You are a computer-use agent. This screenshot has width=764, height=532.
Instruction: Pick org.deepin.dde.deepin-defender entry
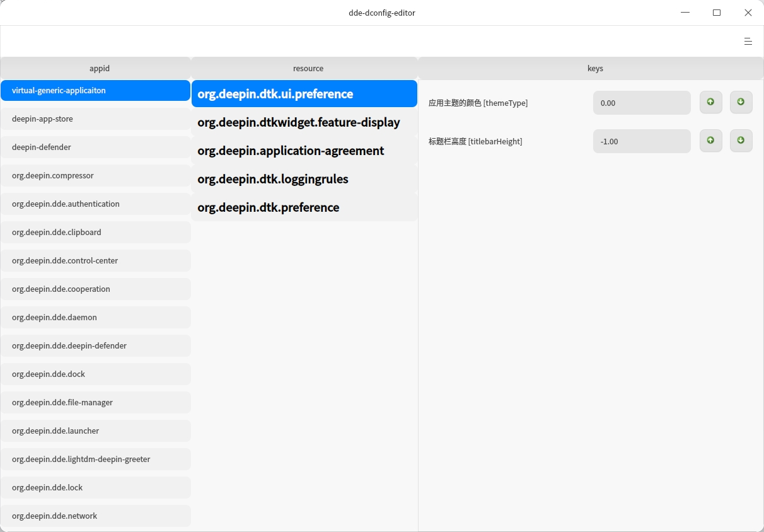[x=95, y=346]
